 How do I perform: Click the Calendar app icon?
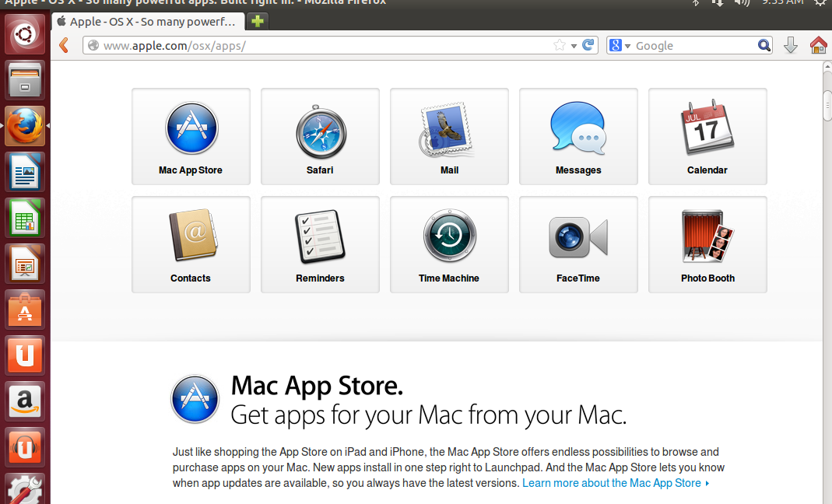707,128
